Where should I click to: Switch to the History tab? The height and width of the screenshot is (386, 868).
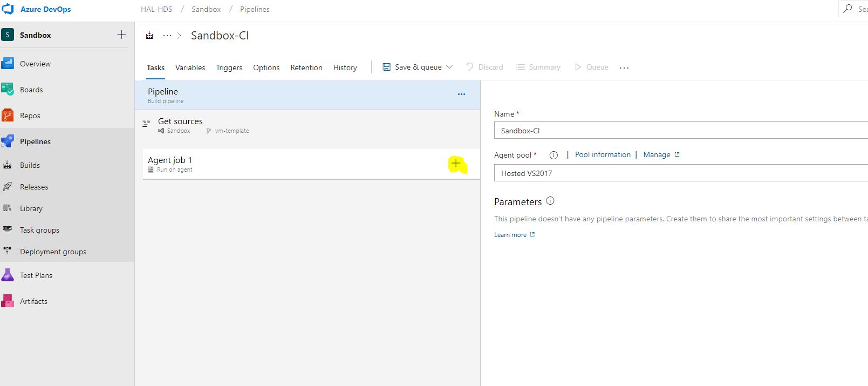coord(345,67)
